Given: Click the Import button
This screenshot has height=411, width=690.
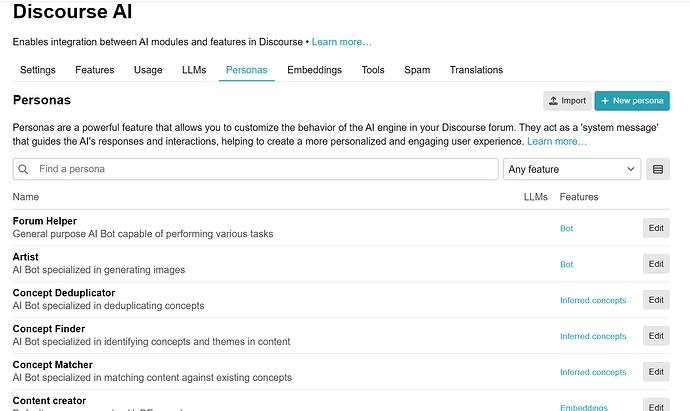Looking at the screenshot, I should [x=567, y=101].
